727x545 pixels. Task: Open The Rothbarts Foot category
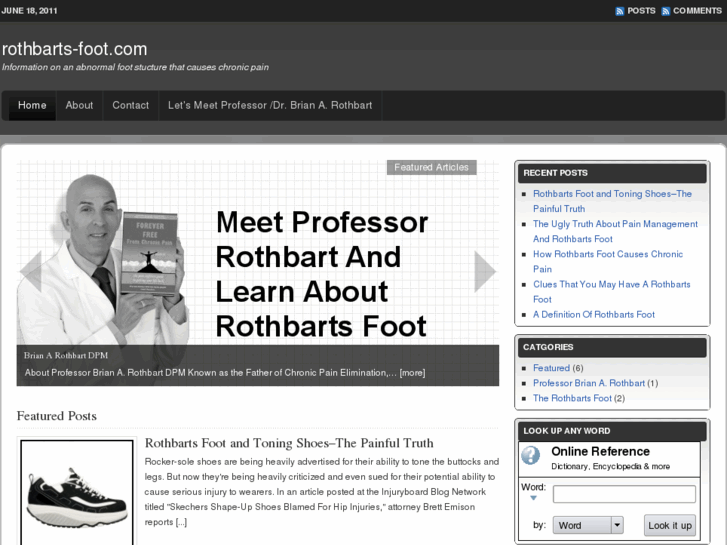coord(572,398)
